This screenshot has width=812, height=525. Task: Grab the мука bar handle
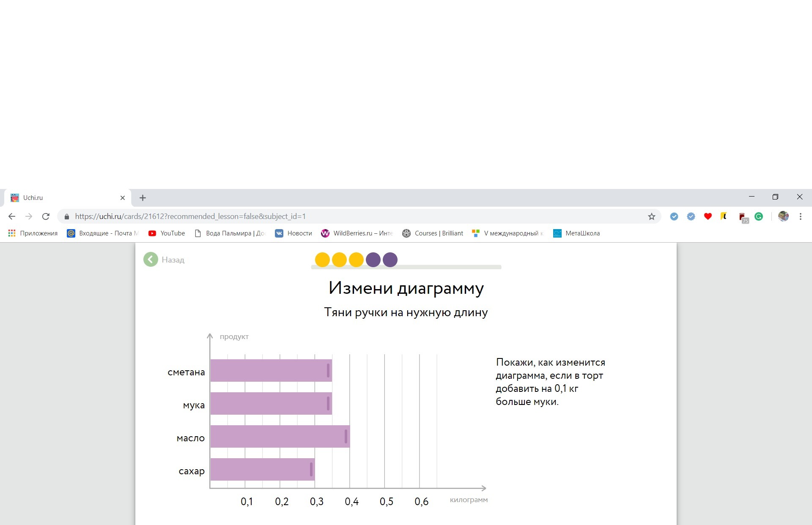click(328, 404)
